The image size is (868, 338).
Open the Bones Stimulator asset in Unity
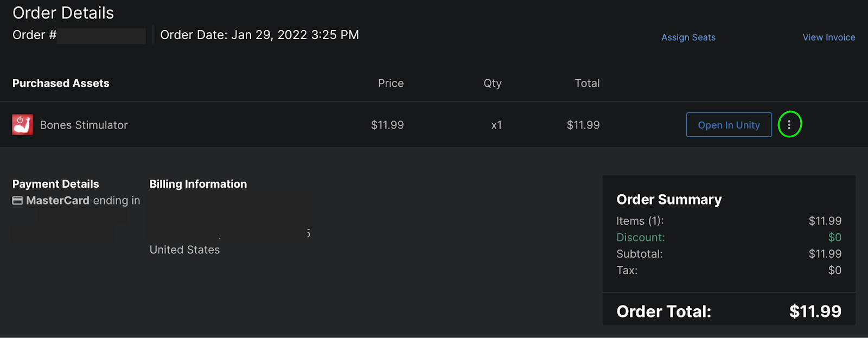729,125
